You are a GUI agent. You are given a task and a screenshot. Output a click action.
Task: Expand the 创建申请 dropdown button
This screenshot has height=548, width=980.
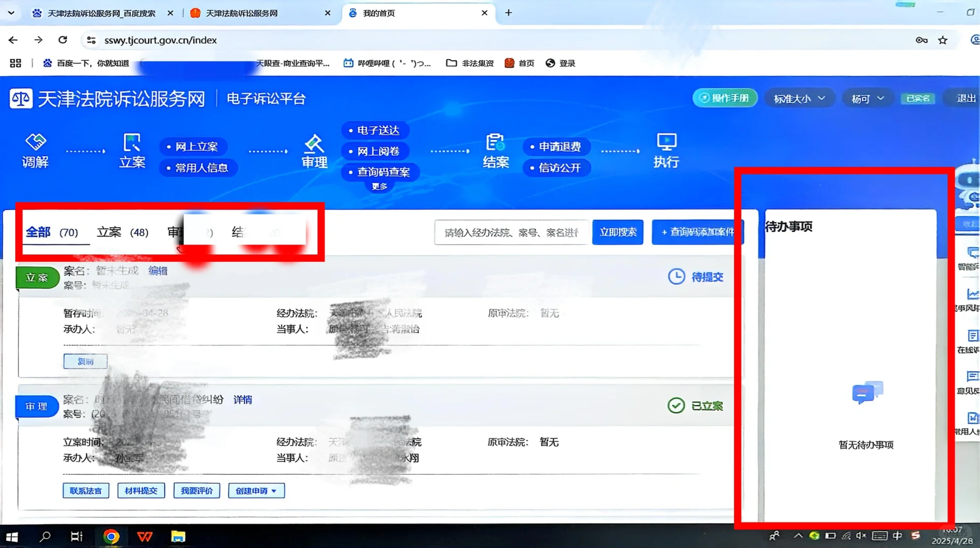[256, 491]
